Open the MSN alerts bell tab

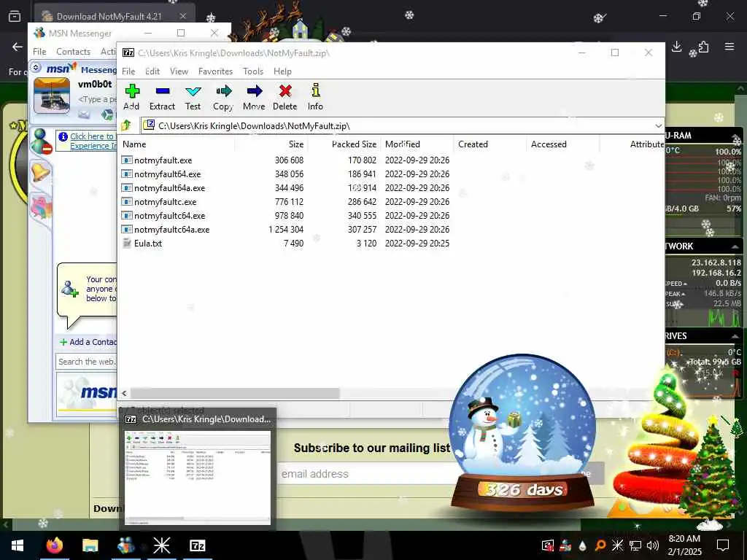[40, 172]
